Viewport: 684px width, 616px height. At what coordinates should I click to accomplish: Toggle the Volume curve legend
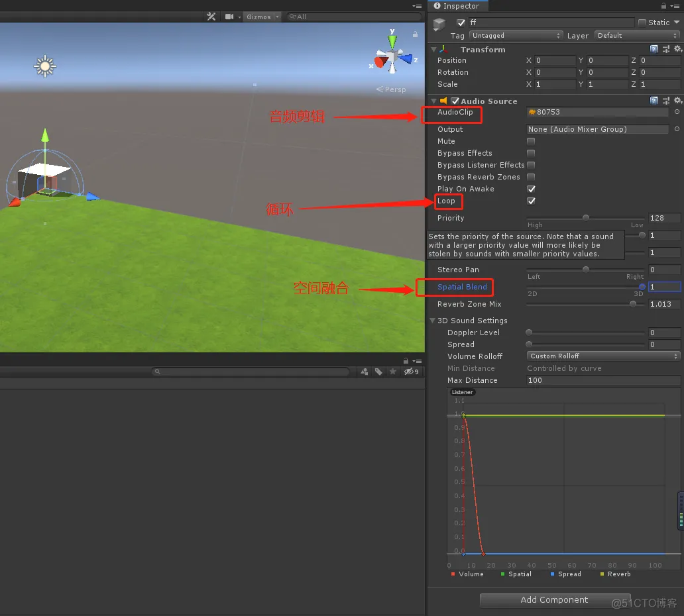467,574
